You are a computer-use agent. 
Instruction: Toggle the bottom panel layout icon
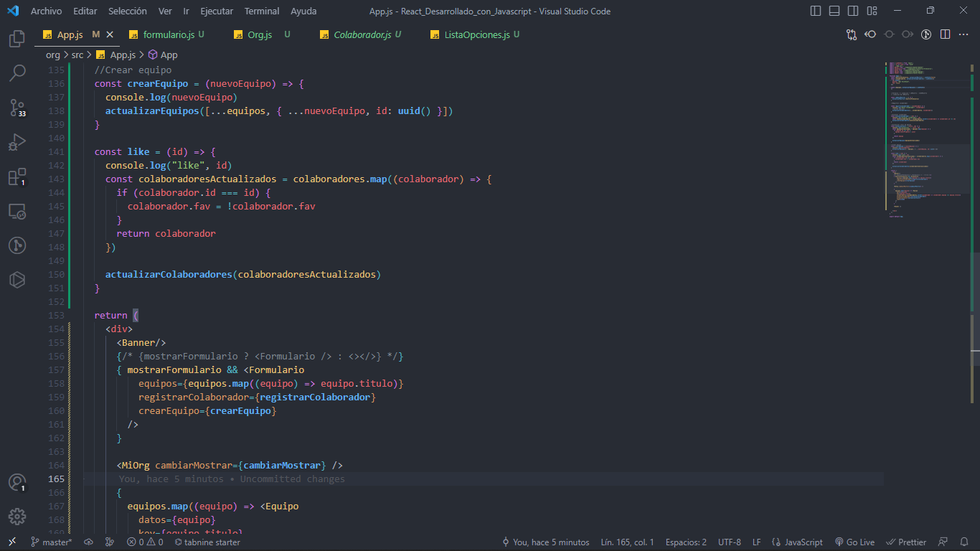point(834,11)
